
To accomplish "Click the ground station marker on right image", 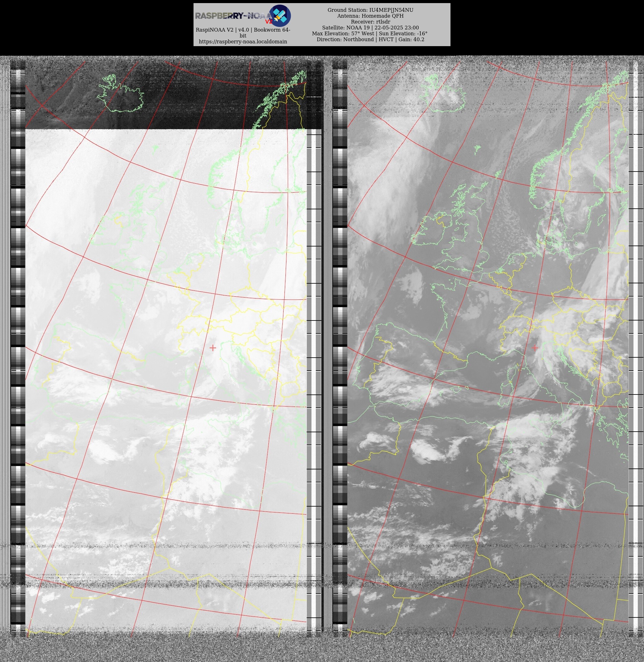I will [535, 348].
